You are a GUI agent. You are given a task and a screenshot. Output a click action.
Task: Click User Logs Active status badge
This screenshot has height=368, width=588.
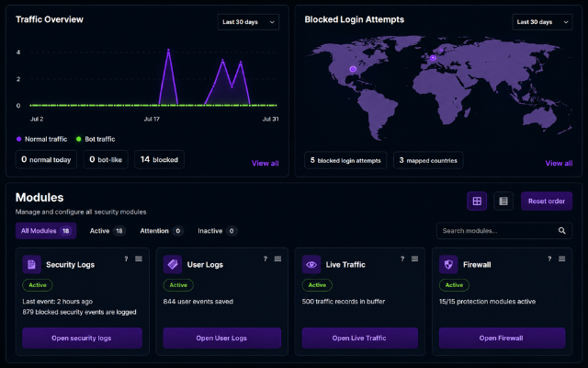(178, 285)
